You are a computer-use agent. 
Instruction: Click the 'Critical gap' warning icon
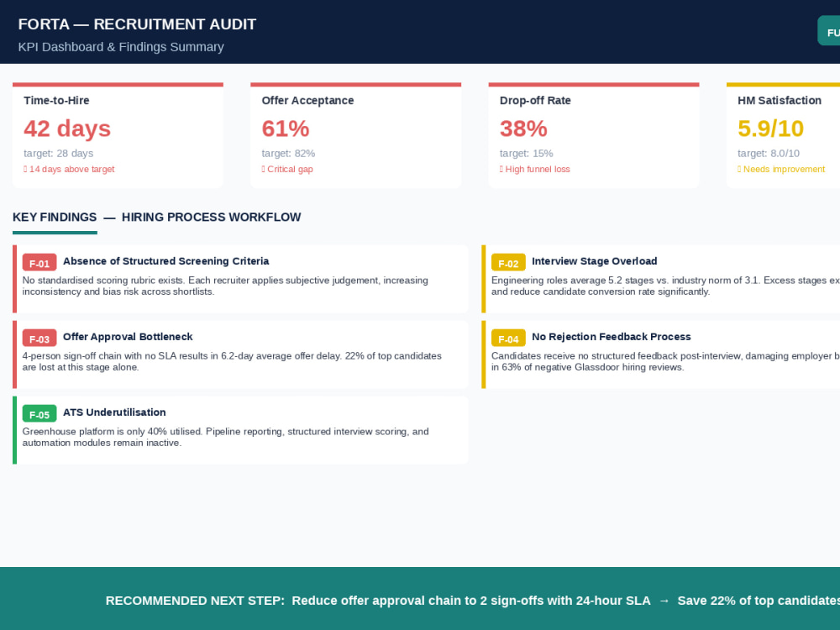coord(263,170)
